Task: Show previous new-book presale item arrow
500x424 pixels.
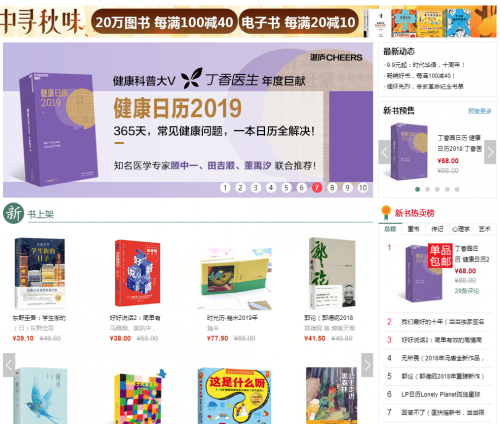Action: (x=385, y=152)
